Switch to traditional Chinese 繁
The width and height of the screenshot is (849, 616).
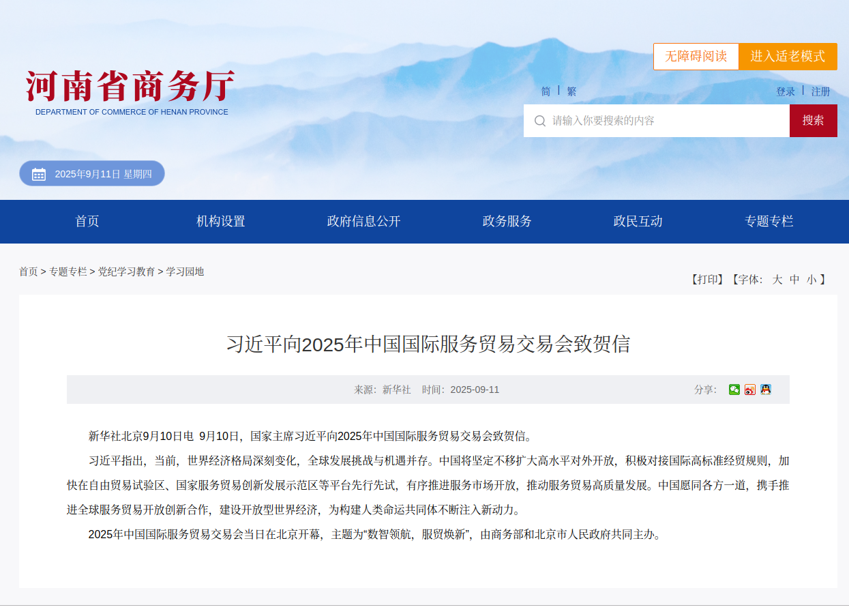pos(571,91)
